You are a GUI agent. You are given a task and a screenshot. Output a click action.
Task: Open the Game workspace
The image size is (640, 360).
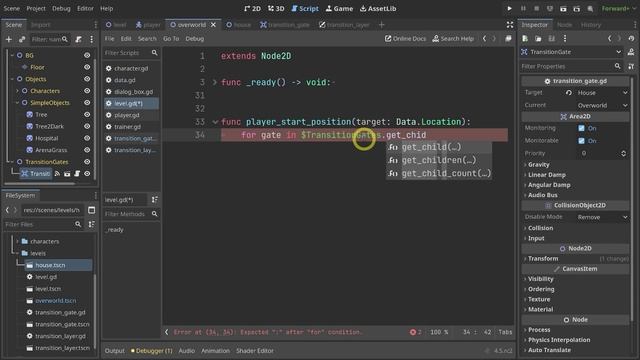click(339, 9)
